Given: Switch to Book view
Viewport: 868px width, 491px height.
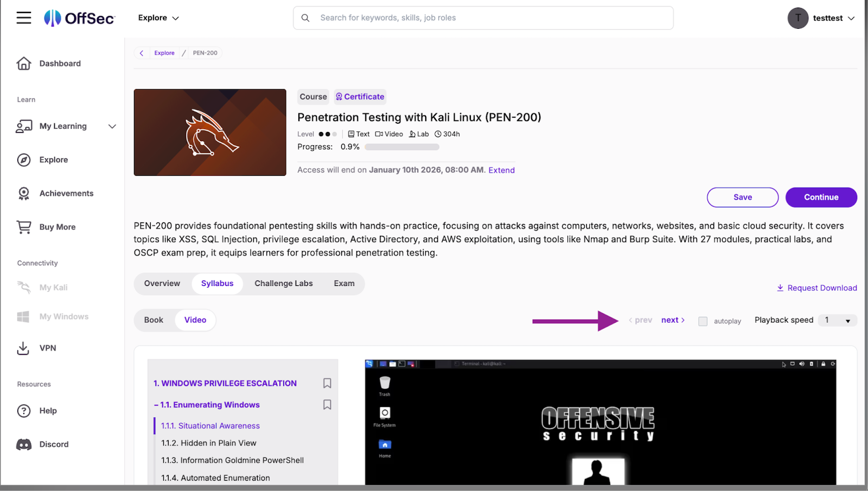Looking at the screenshot, I should 154,320.
